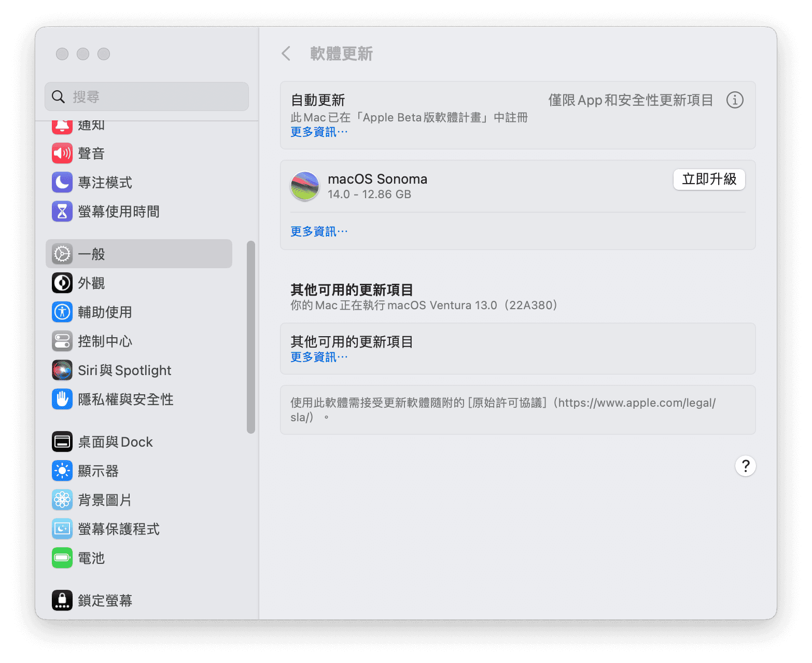Select 背景圖片 label in sidebar
The width and height of the screenshot is (812, 663).
coord(105,500)
